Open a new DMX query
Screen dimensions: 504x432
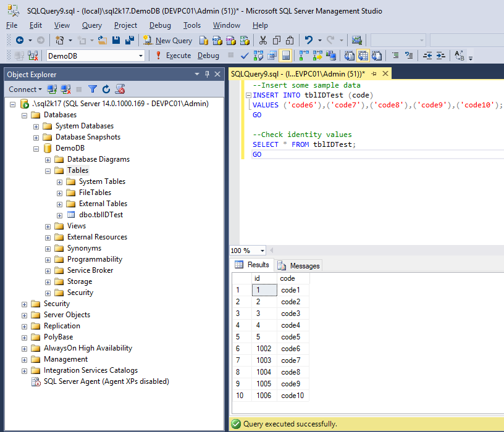231,41
